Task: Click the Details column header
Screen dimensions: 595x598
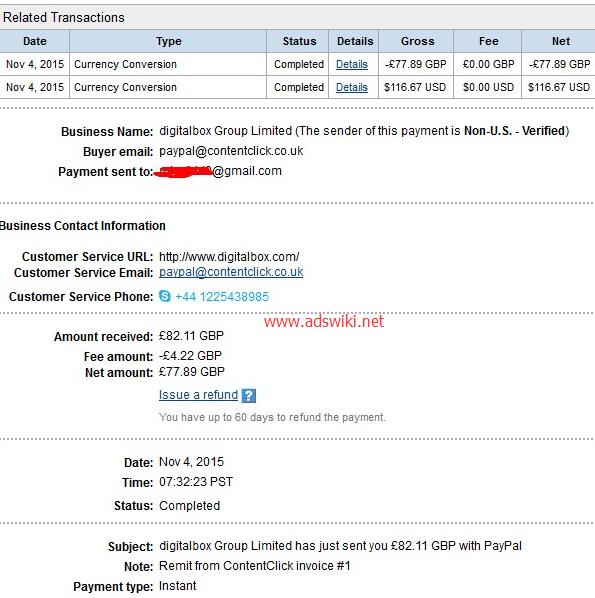Action: (355, 41)
